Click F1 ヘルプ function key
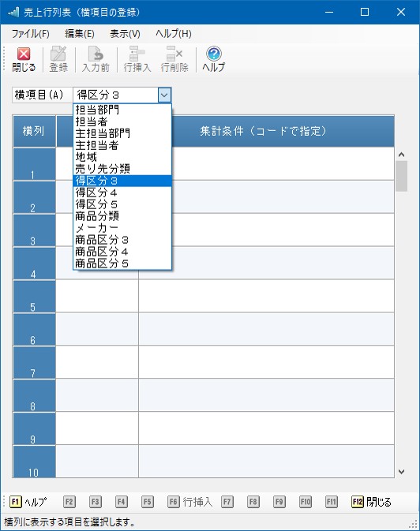The image size is (420, 531). pyautogui.click(x=28, y=502)
